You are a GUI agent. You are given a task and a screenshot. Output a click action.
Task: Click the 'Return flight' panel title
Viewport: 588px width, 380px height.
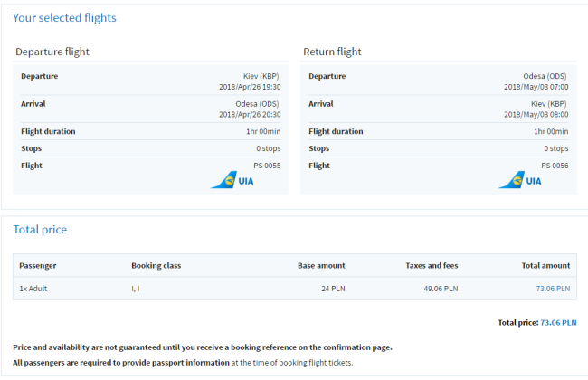[332, 52]
